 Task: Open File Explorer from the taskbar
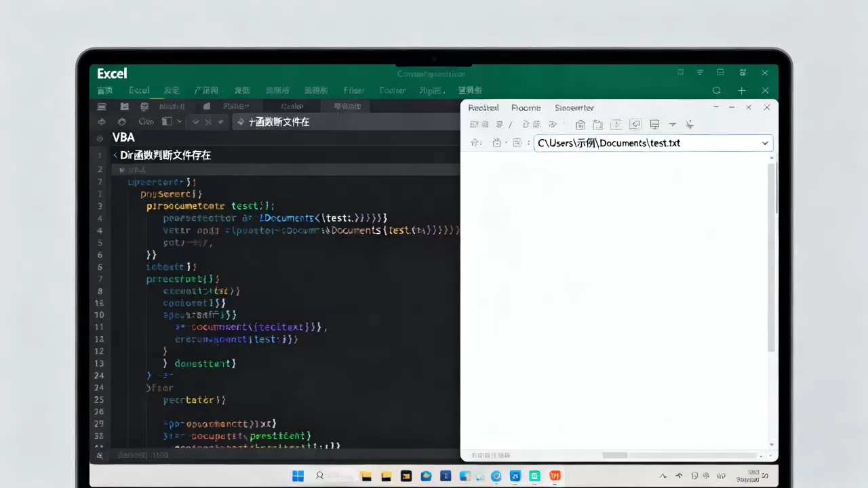(x=366, y=476)
